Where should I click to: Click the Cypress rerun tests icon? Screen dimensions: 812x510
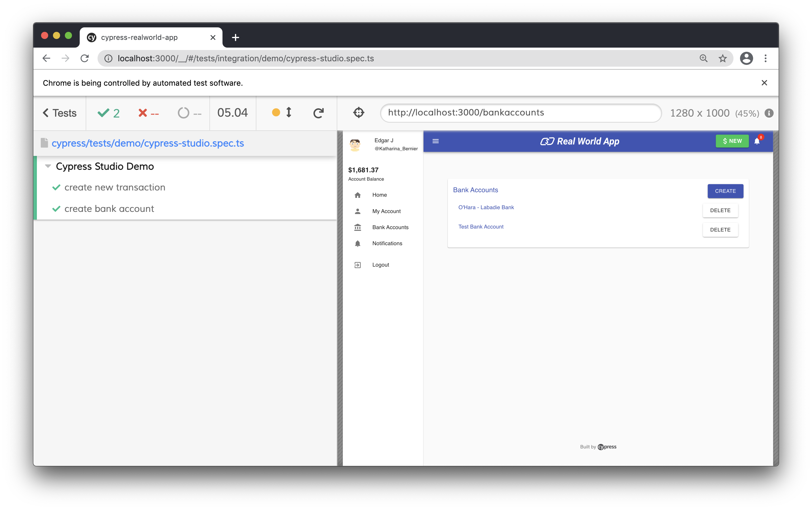(x=318, y=113)
